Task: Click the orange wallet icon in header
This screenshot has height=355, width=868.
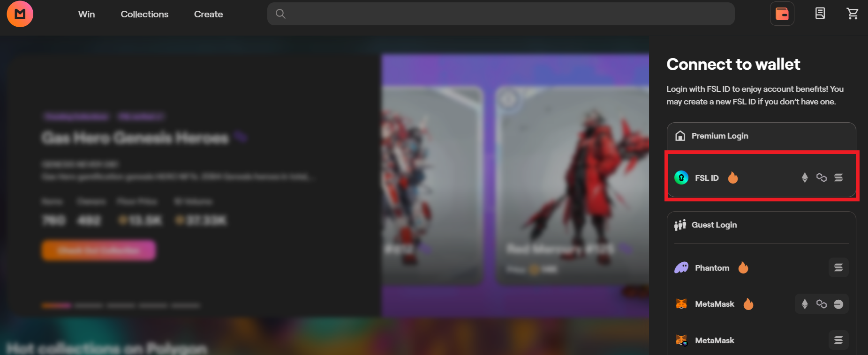Action: coord(782,14)
